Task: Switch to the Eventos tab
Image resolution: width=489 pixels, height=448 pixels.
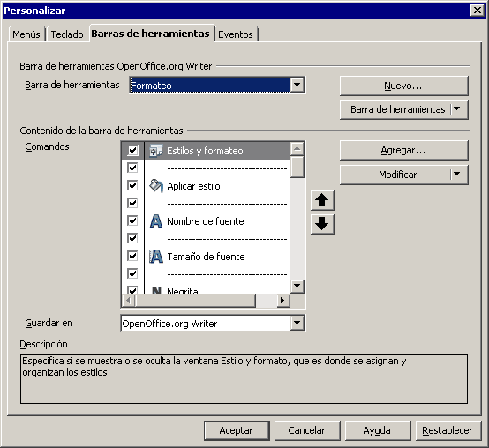Action: coord(236,34)
